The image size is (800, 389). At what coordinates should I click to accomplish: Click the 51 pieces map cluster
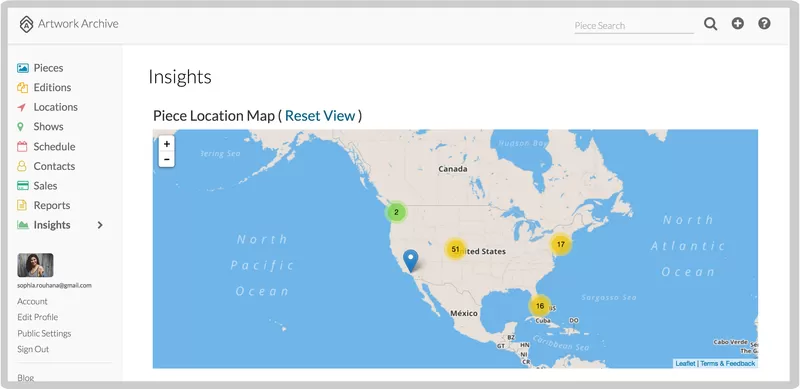(x=455, y=249)
